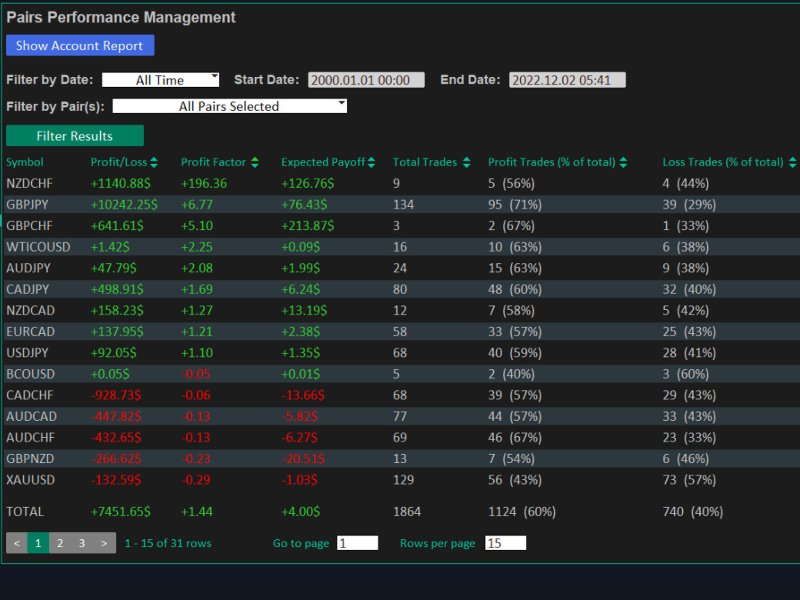Click total profit factor +1.44
The width and height of the screenshot is (800, 600).
click(197, 511)
